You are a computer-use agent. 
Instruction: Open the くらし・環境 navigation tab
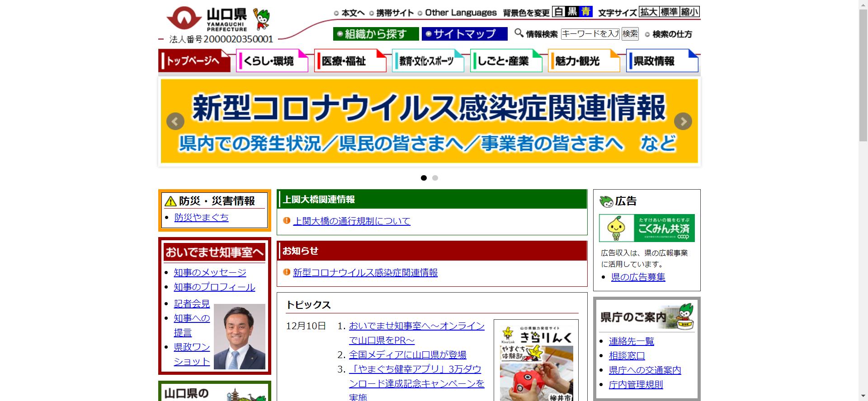272,61
